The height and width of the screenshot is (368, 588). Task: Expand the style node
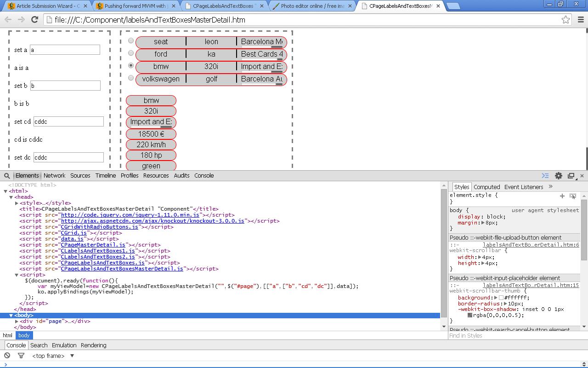point(17,203)
